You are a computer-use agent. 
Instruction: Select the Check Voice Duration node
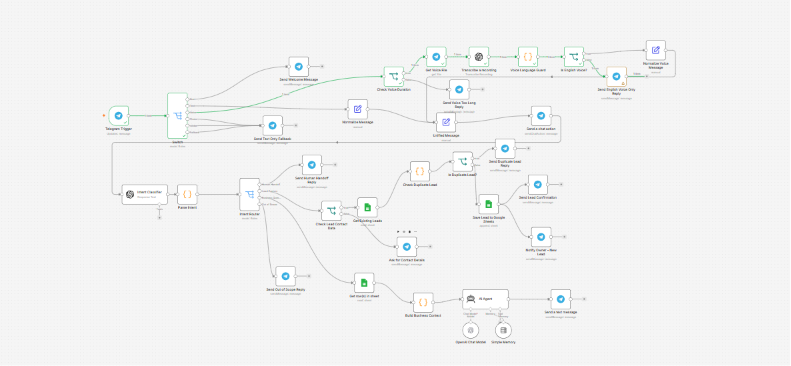coord(393,77)
